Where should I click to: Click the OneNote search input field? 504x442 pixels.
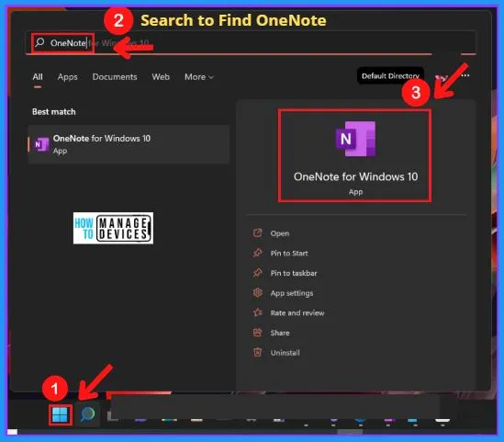[251, 43]
